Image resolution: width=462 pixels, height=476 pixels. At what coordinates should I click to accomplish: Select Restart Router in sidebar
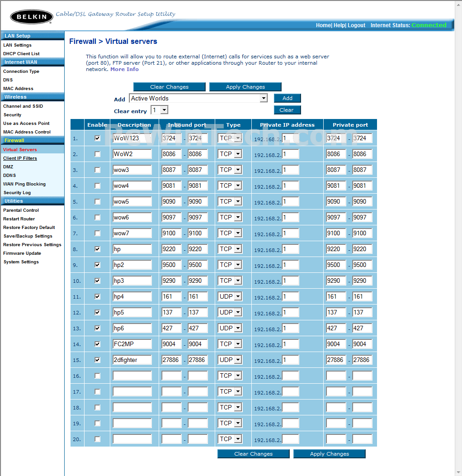[19, 219]
